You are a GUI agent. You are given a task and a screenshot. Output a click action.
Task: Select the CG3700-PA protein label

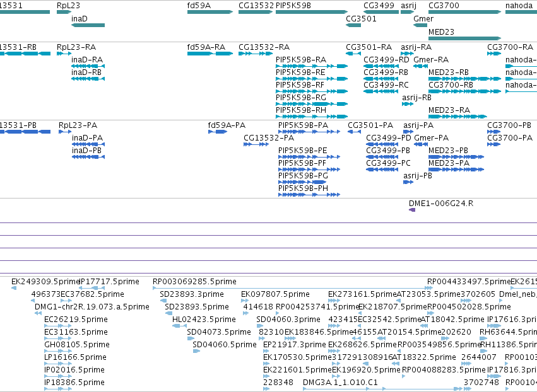(x=510, y=138)
